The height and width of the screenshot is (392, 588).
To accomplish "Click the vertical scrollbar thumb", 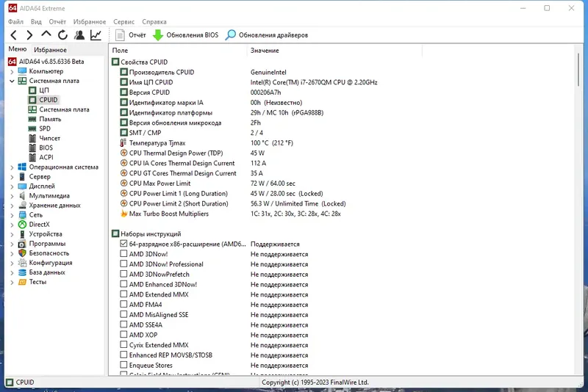I will [x=578, y=70].
